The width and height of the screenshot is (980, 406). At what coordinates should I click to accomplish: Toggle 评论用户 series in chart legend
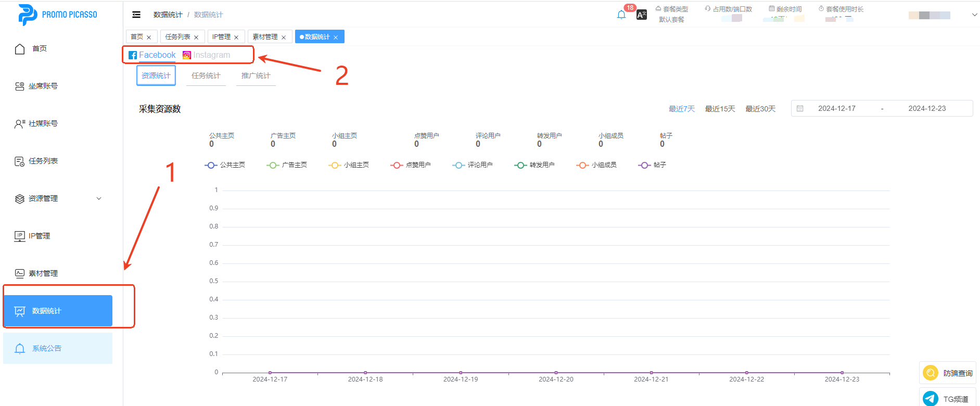pyautogui.click(x=473, y=165)
